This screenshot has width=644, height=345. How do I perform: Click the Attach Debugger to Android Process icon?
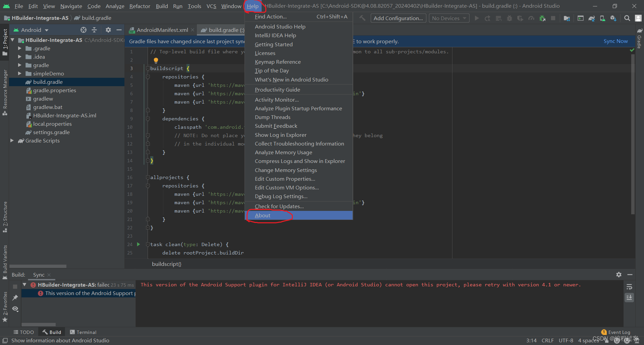pyautogui.click(x=542, y=18)
